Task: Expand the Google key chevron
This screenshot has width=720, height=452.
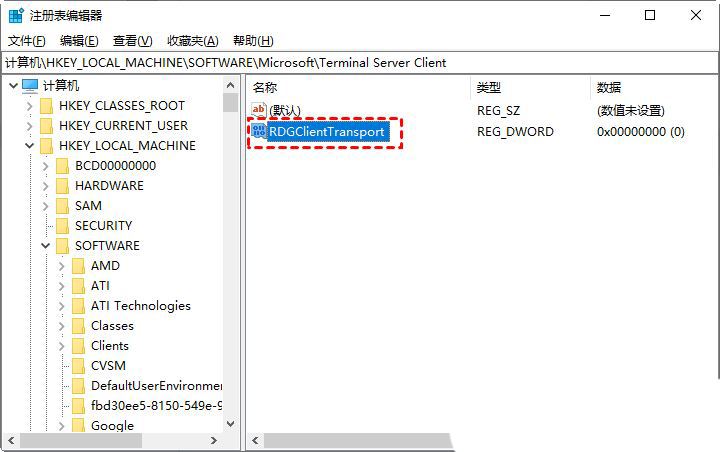Action: coord(62,426)
